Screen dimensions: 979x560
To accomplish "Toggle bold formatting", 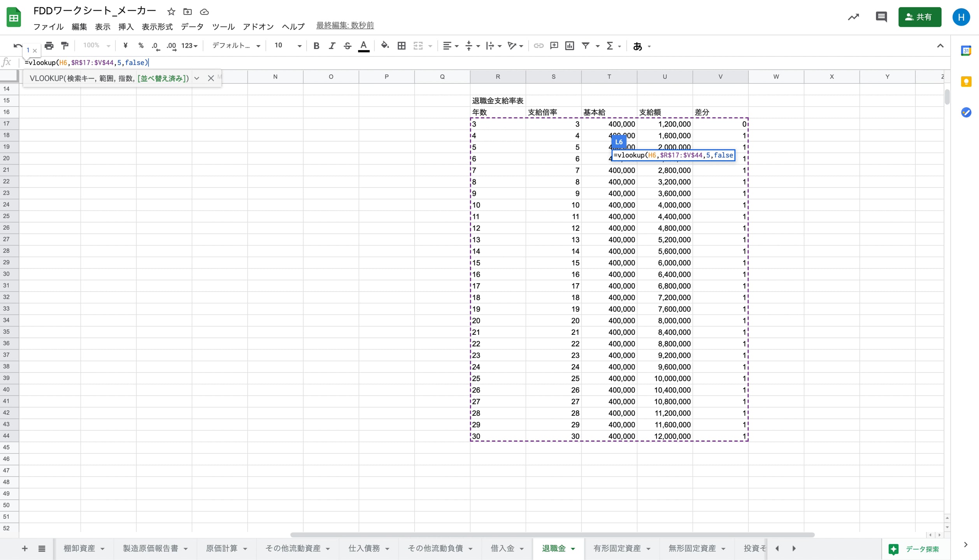I will (x=316, y=45).
